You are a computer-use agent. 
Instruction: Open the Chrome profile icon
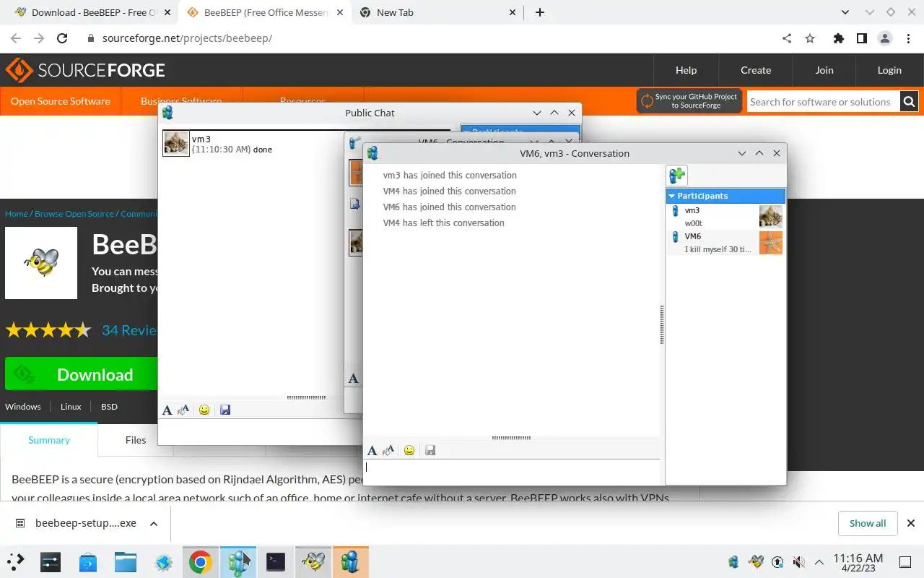[884, 38]
